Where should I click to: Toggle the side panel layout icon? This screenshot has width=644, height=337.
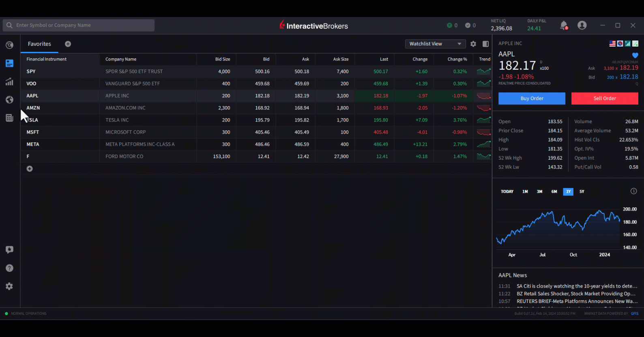click(485, 44)
